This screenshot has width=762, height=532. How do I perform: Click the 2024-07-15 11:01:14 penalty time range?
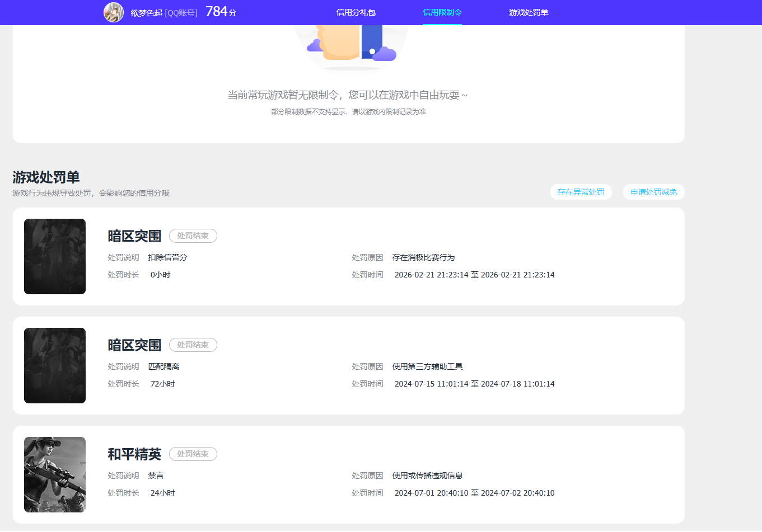475,384
